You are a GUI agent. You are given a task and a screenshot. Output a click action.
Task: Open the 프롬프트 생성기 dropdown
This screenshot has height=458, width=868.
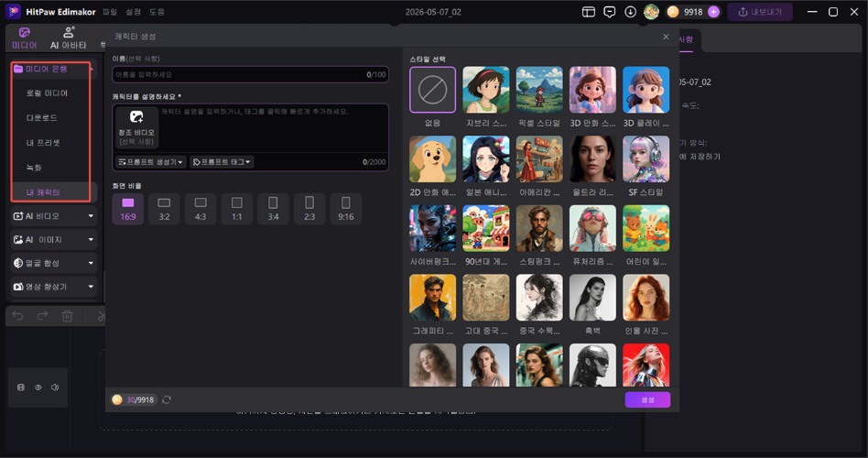[x=150, y=162]
